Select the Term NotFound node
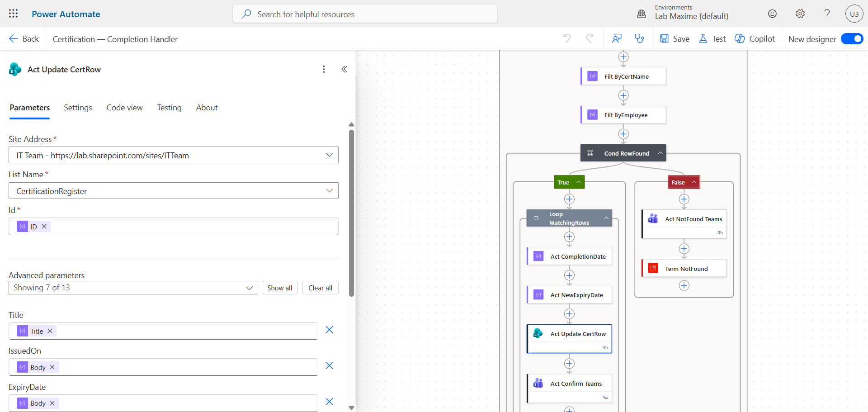 684,268
